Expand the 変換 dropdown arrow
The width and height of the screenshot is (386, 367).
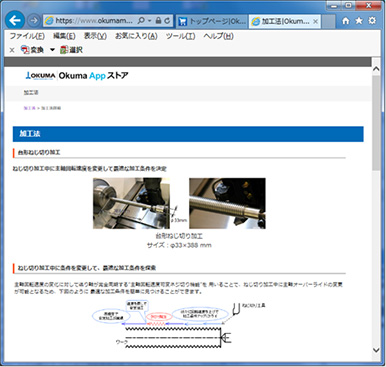pos(52,50)
